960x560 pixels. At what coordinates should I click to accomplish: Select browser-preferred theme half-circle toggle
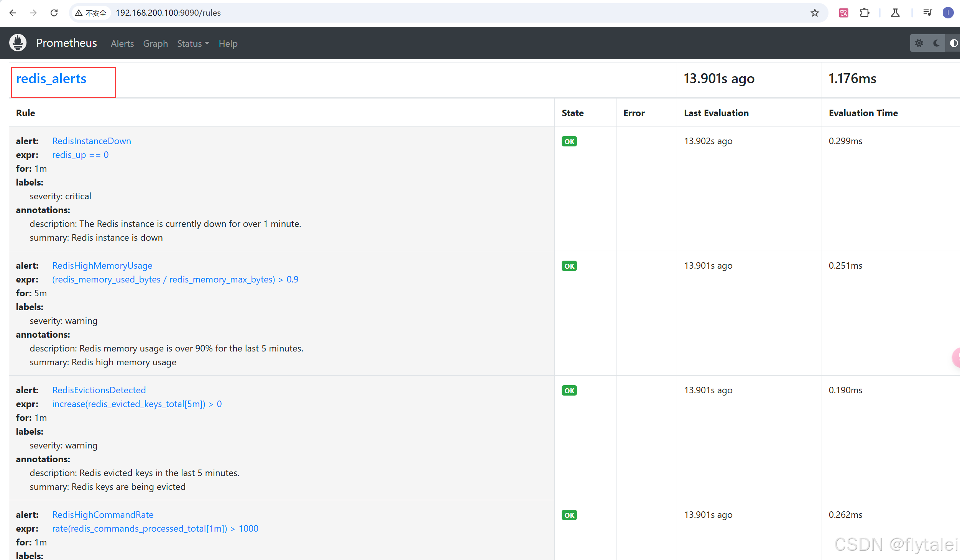point(953,43)
